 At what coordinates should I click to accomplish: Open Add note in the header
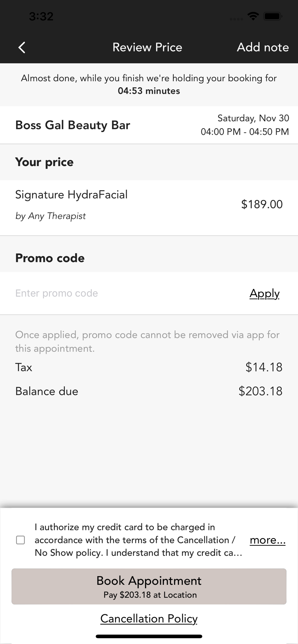click(x=263, y=47)
